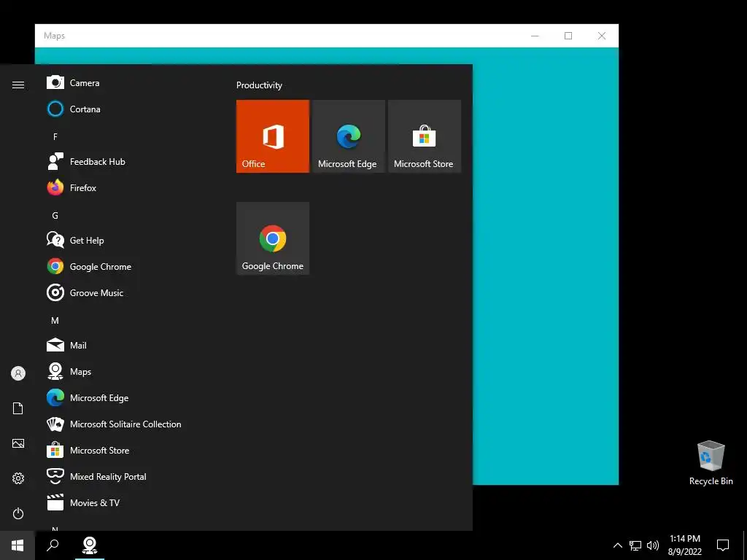Open Maps from the Start menu list

[x=128, y=371]
